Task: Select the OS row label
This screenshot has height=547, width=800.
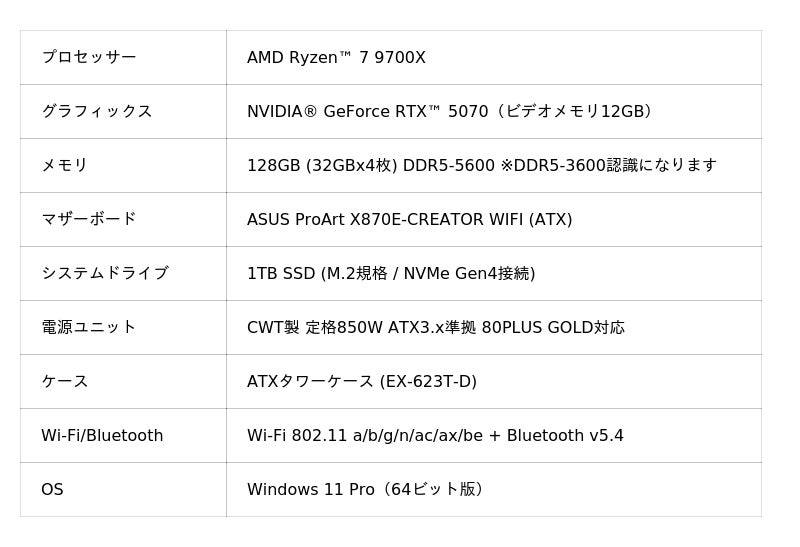Action: point(52,489)
